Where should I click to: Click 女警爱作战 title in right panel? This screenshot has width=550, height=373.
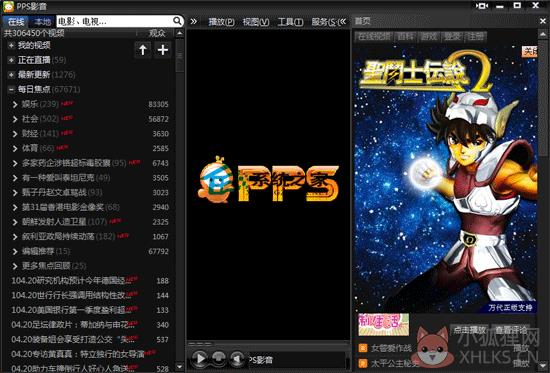(x=391, y=348)
